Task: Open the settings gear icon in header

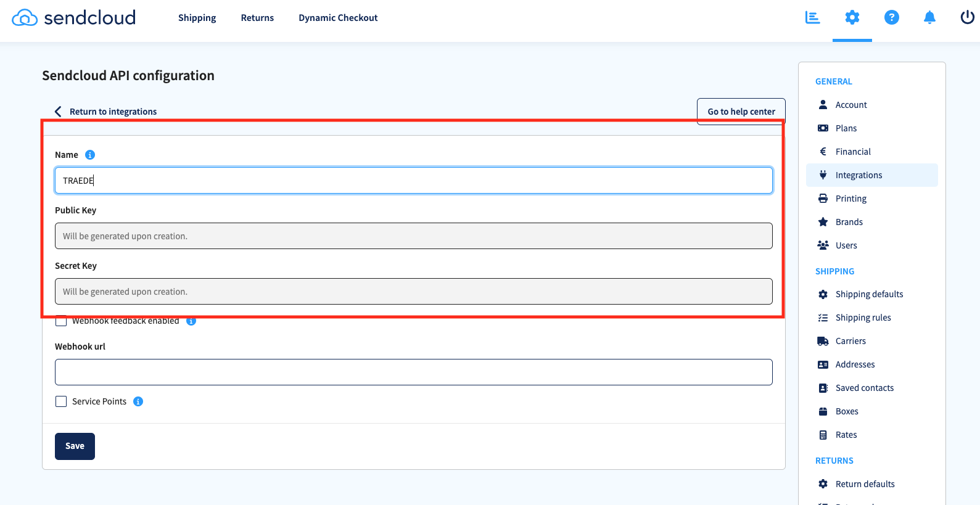Action: (852, 17)
